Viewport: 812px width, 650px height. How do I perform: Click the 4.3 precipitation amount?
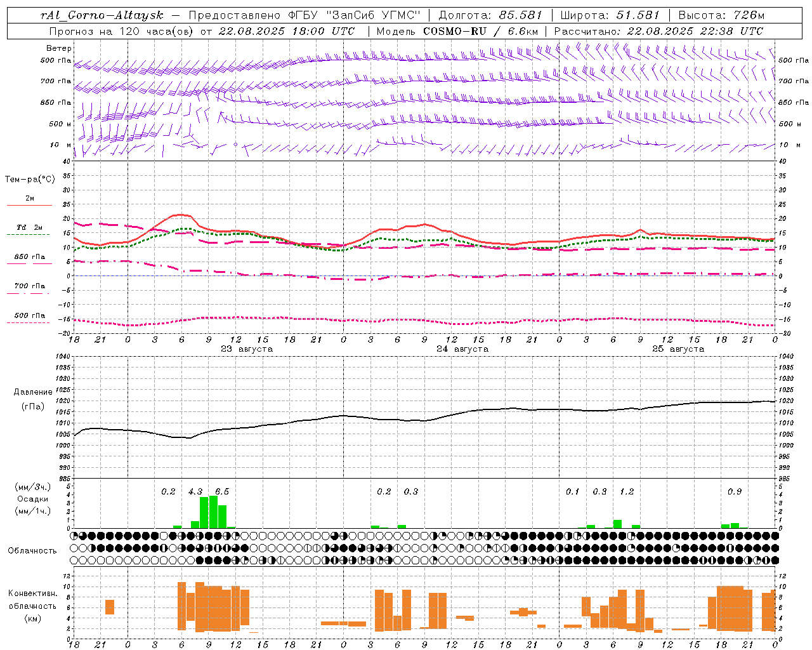(x=195, y=492)
